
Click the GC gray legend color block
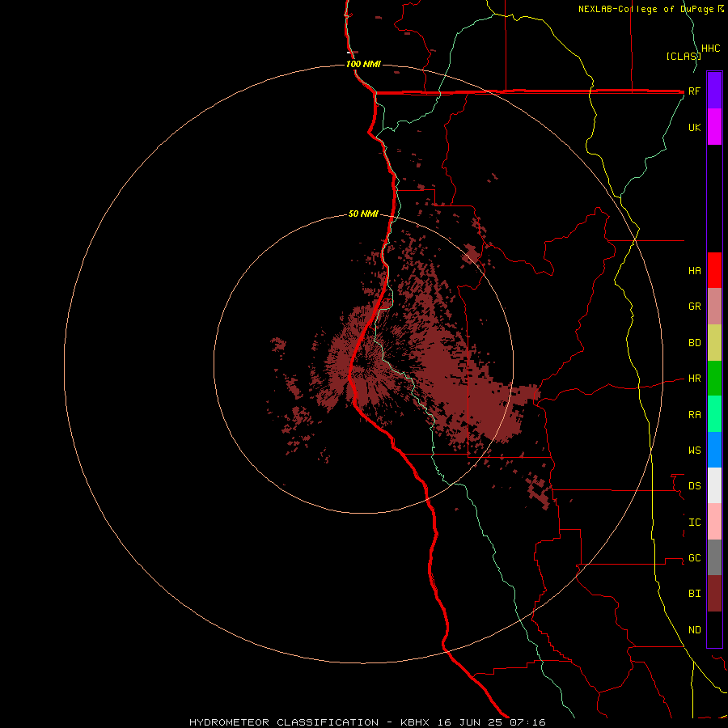[x=714, y=557]
